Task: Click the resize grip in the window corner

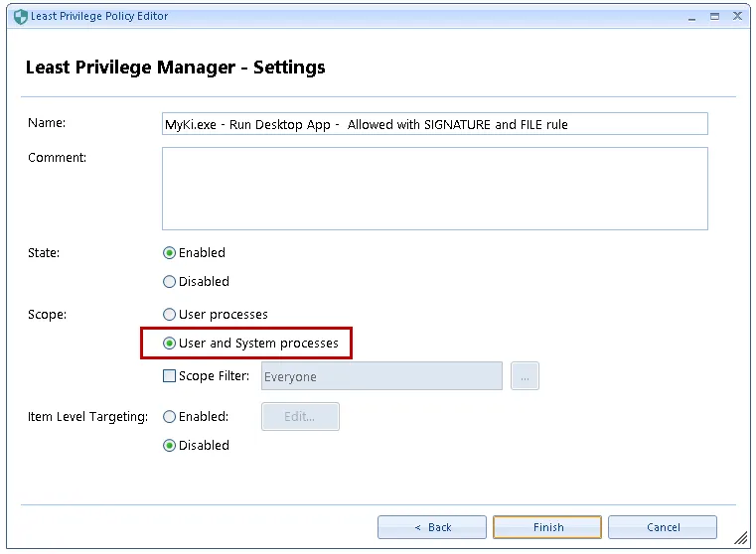Action: [740, 538]
